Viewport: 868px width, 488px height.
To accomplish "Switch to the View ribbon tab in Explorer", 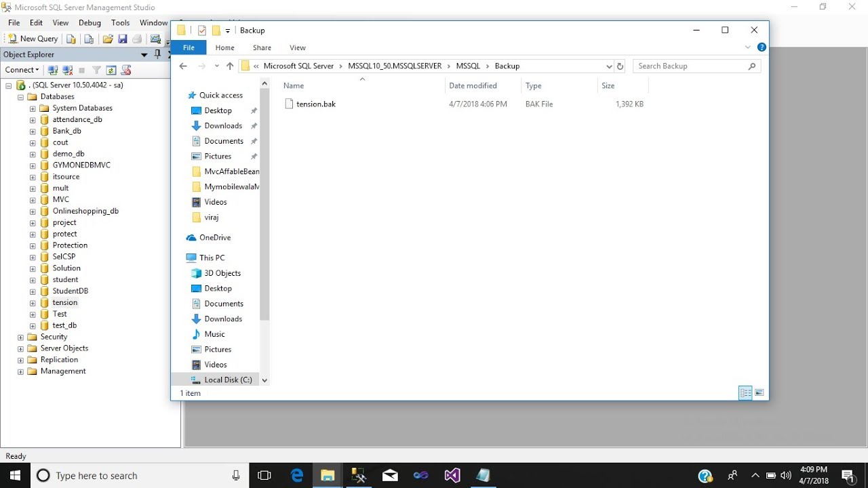I will 298,47.
